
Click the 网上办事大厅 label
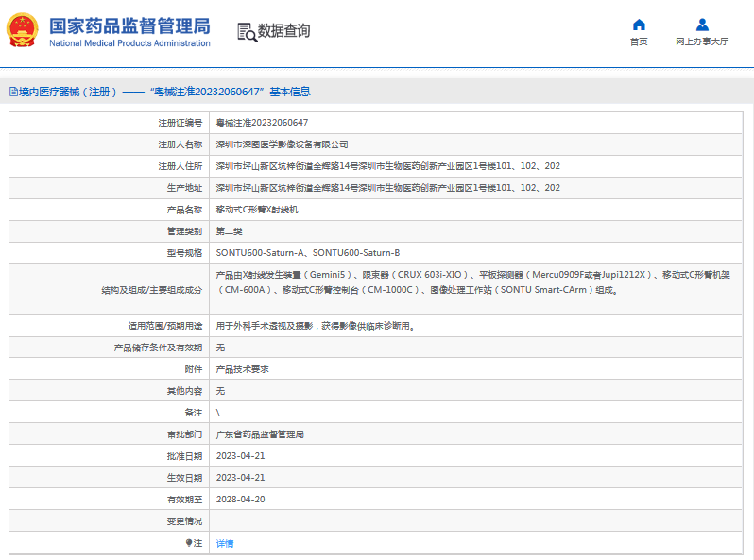coord(702,42)
